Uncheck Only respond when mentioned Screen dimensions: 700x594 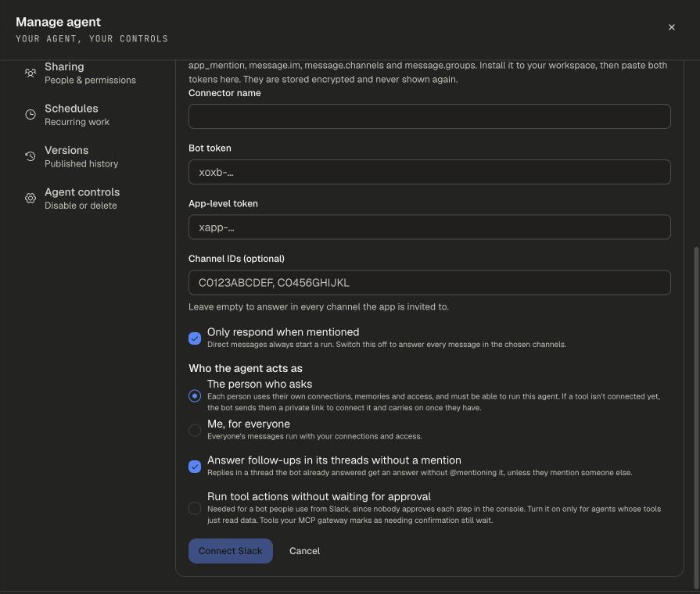pyautogui.click(x=195, y=338)
